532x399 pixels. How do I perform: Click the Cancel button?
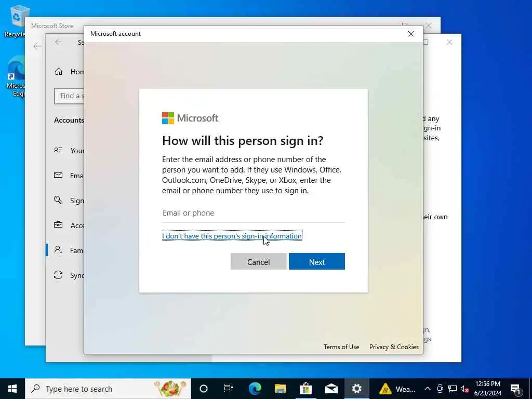point(259,262)
